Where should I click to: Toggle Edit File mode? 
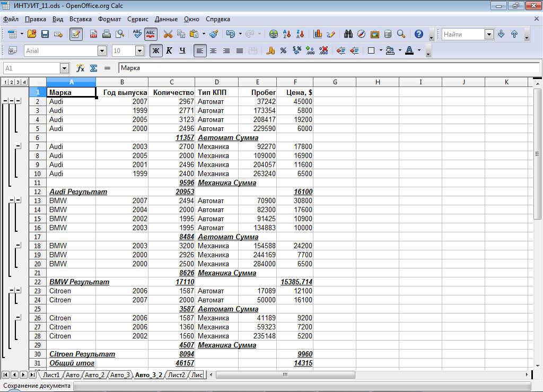click(x=76, y=34)
